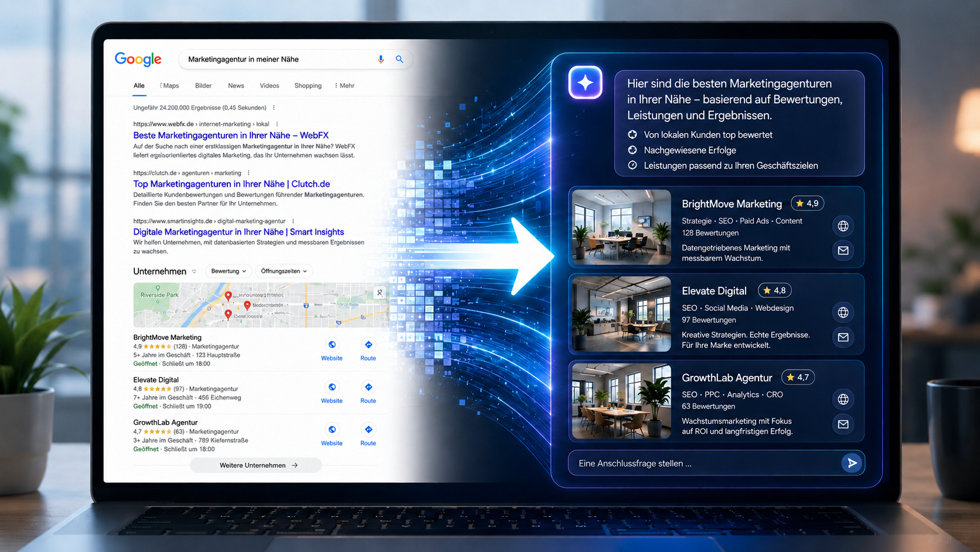Switch to the Shopping tab
This screenshot has height=552, width=980.
(308, 86)
